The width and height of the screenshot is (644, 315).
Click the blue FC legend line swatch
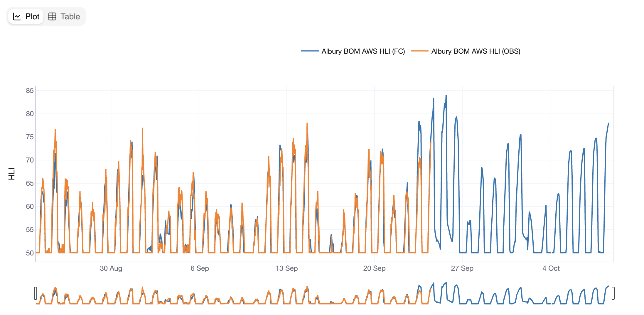click(310, 51)
